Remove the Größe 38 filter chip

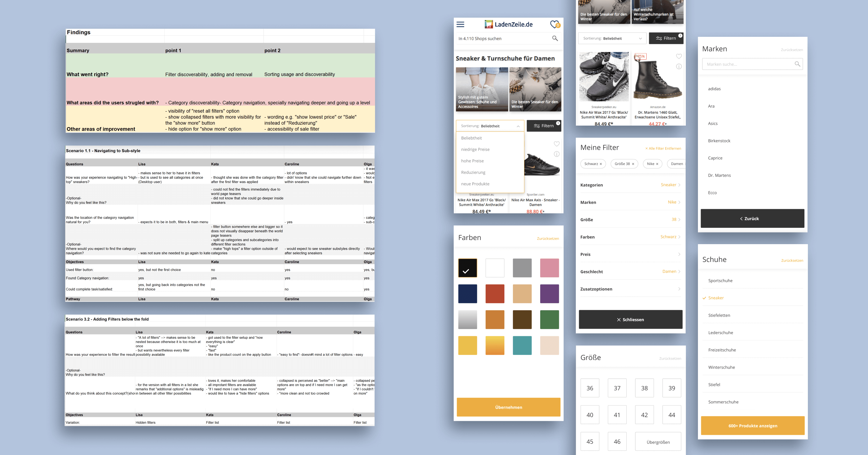pos(633,164)
